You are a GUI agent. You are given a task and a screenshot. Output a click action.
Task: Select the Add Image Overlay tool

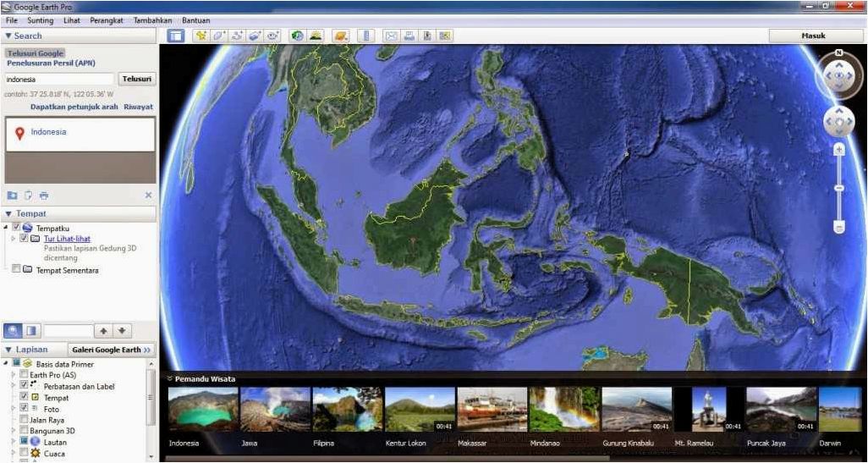point(255,36)
